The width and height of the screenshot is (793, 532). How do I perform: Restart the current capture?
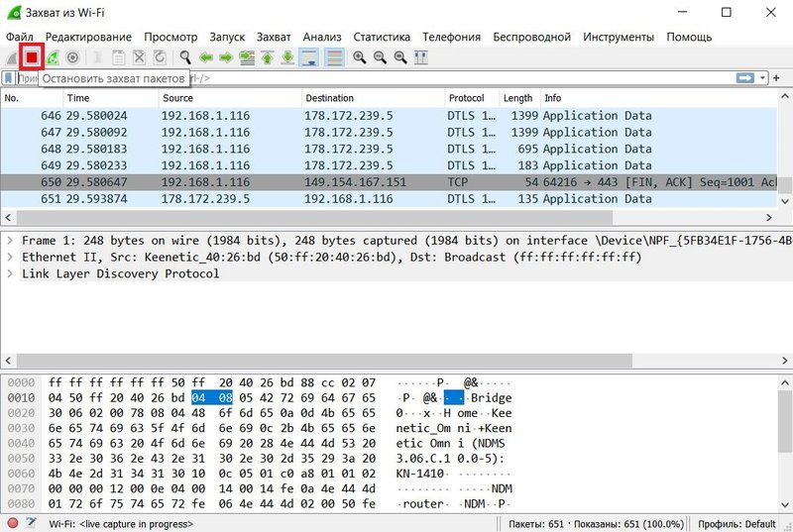pyautogui.click(x=53, y=57)
